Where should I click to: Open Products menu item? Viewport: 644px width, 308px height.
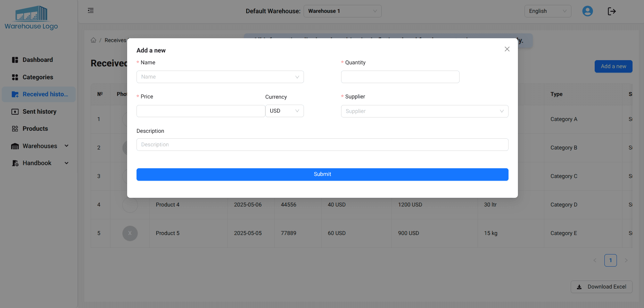click(39, 129)
